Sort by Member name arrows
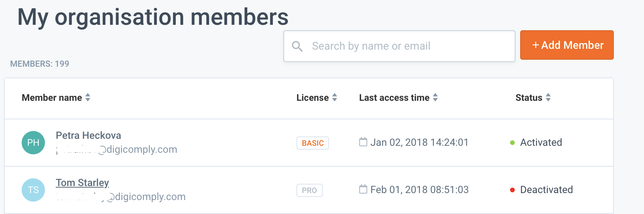 (88, 97)
